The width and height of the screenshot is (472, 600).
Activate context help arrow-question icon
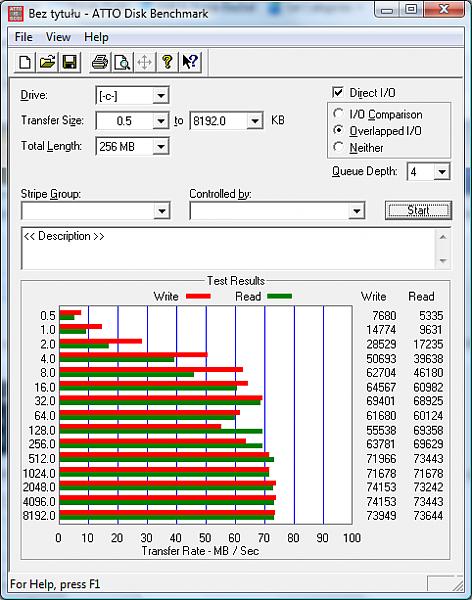pos(189,62)
